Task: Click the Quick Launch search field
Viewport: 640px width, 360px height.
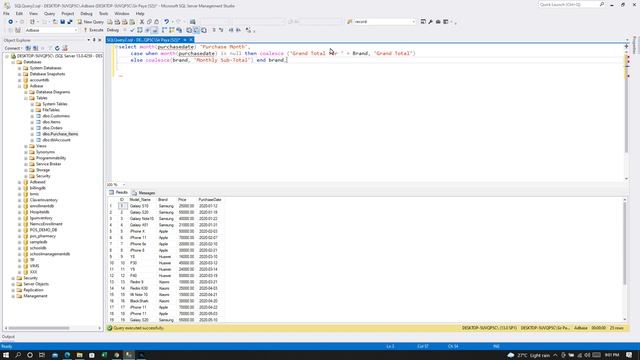Action: 568,4
